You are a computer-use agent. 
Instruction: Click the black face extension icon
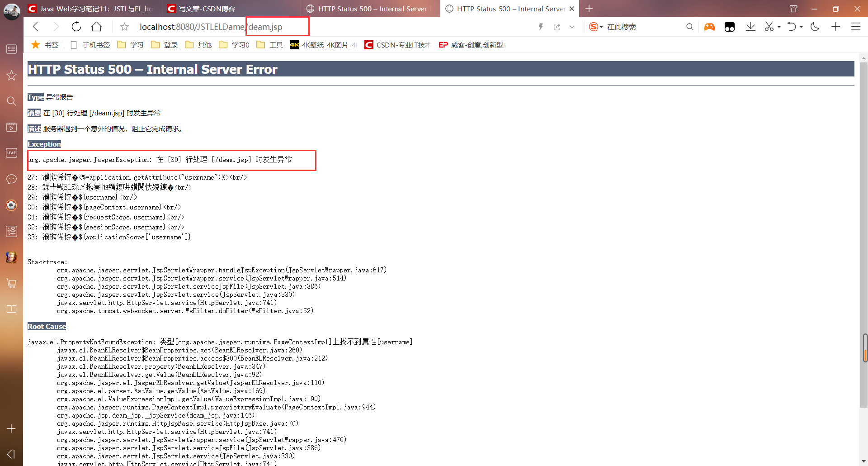click(x=729, y=27)
